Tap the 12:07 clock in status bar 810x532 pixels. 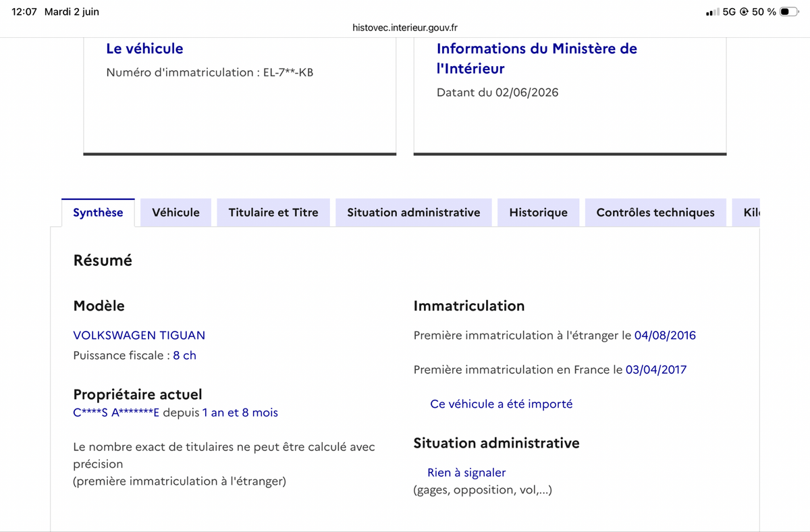click(24, 12)
